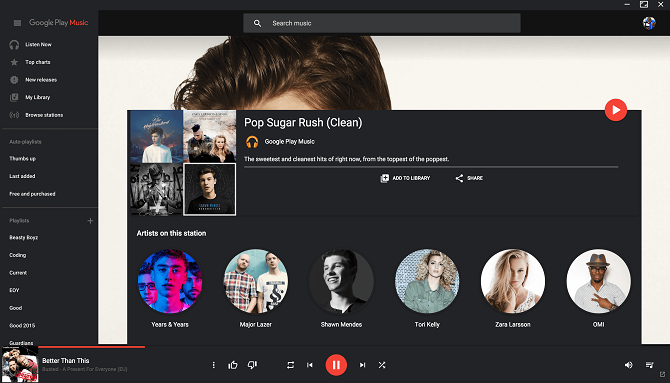Screen dimensions: 670x383
Task: Give the song a thumbs down
Action: pos(253,365)
